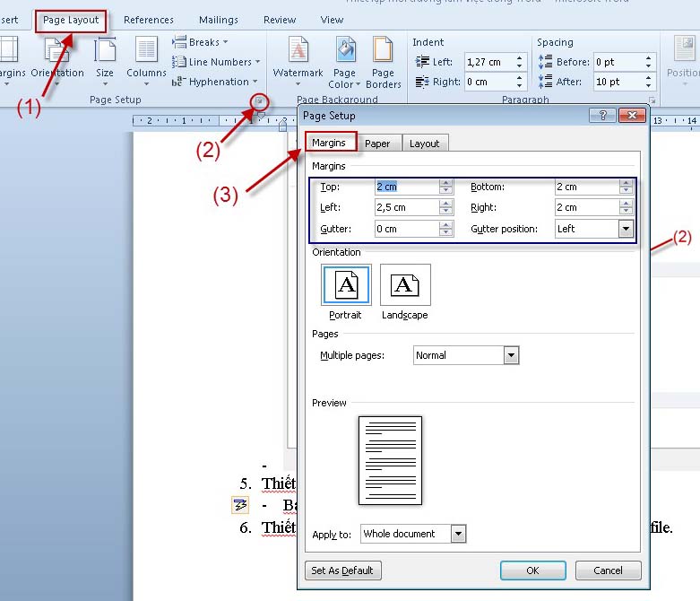
Task: Cancel the Page Setup dialog
Action: pos(608,571)
